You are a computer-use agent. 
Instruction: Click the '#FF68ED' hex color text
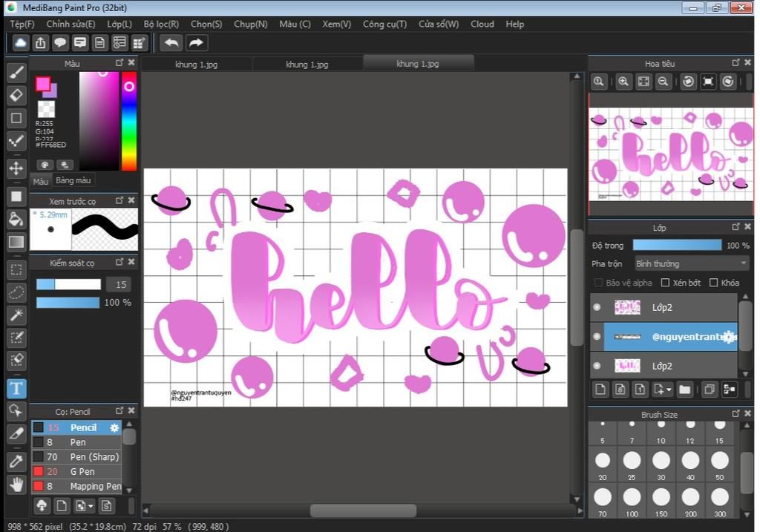point(51,145)
